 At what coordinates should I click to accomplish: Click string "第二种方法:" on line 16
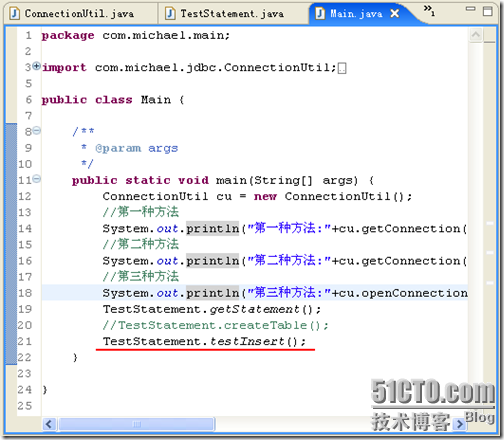click(x=289, y=261)
